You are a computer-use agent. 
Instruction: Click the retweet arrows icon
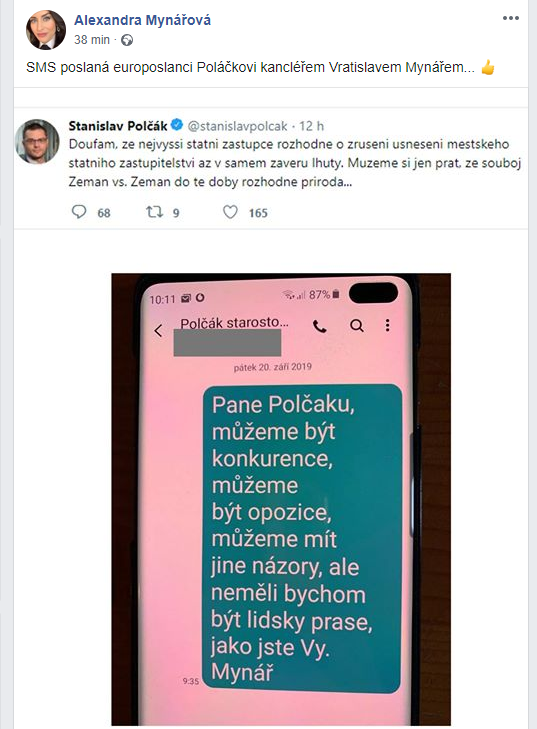pyautogui.click(x=154, y=212)
